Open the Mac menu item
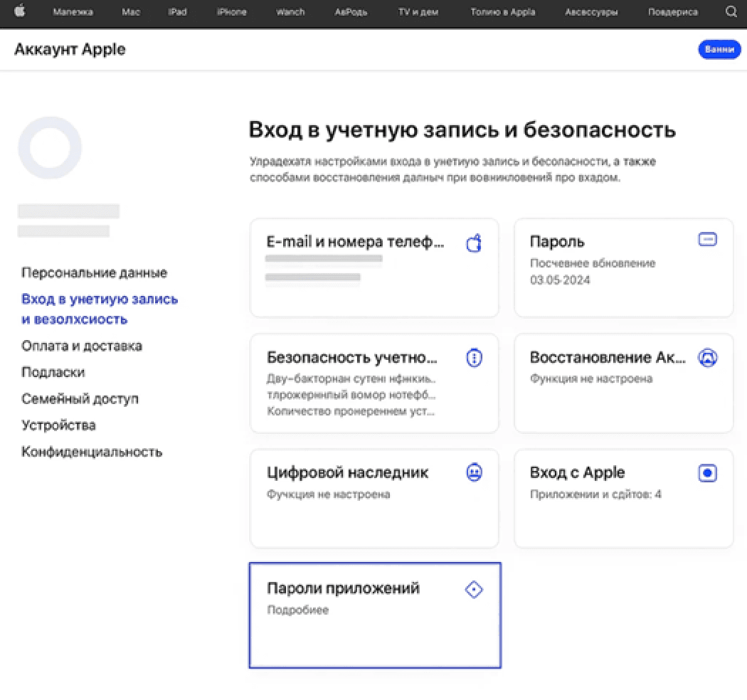 tap(130, 11)
